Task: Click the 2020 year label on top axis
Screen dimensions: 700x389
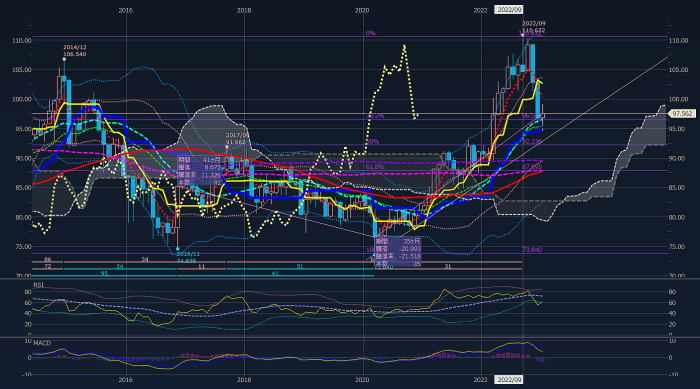Action: [x=362, y=10]
